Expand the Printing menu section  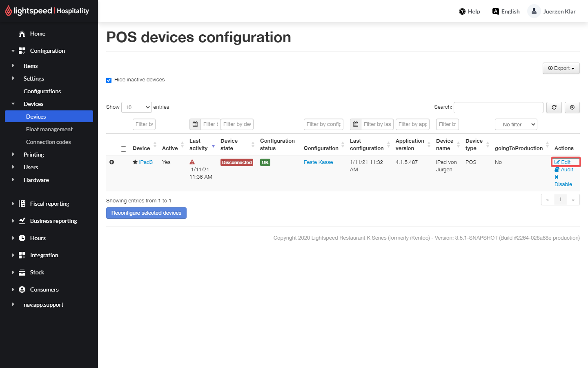pyautogui.click(x=33, y=155)
